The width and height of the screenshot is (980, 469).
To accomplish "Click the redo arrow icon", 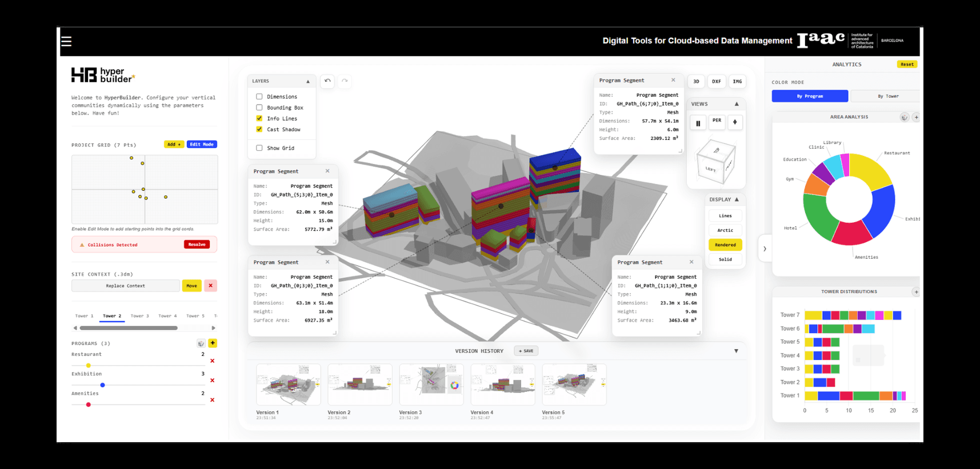I will pos(345,81).
